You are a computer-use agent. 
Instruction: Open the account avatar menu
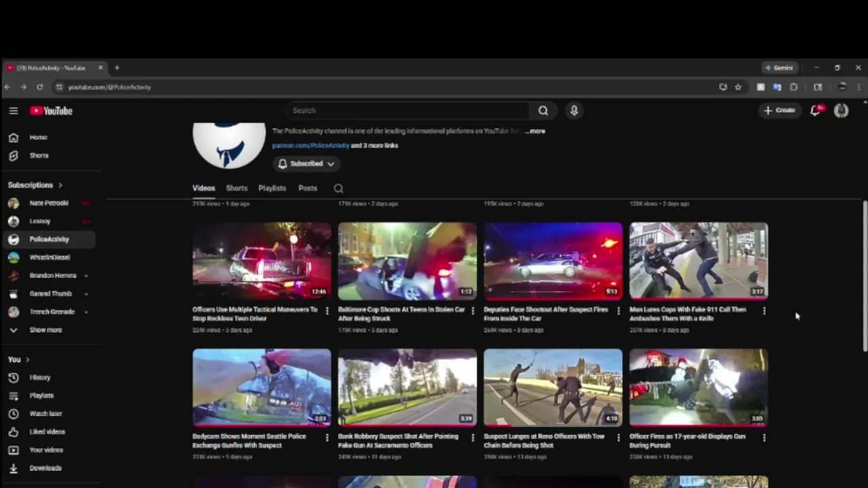point(841,110)
